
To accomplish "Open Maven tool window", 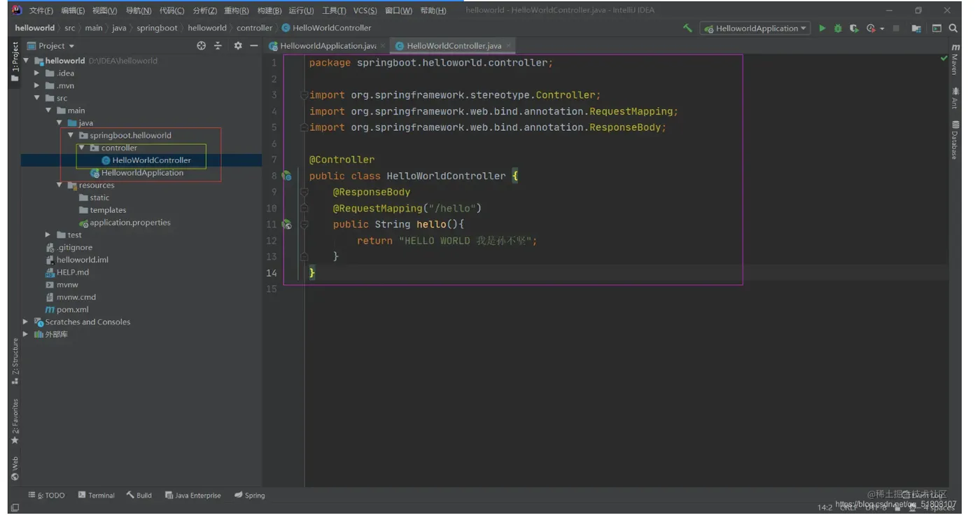I will 955,60.
